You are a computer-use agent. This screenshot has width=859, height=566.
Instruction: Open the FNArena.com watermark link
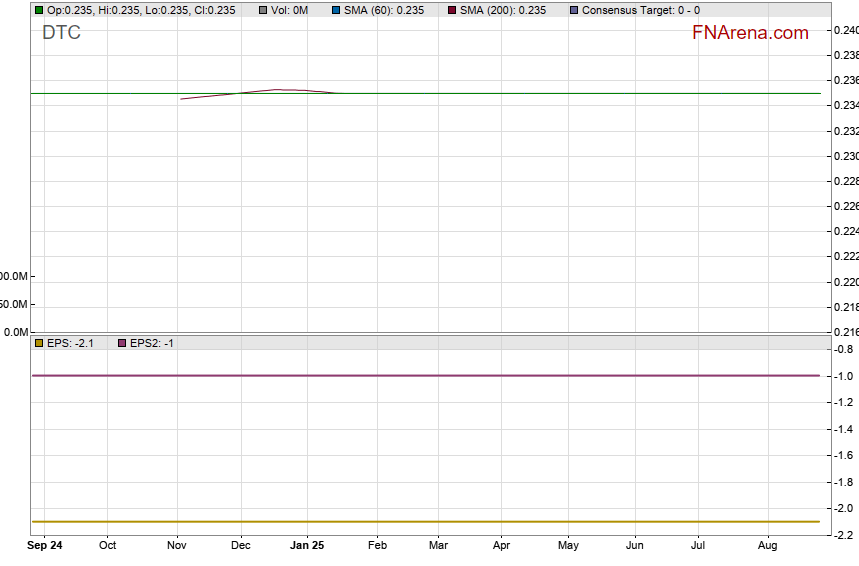(749, 33)
